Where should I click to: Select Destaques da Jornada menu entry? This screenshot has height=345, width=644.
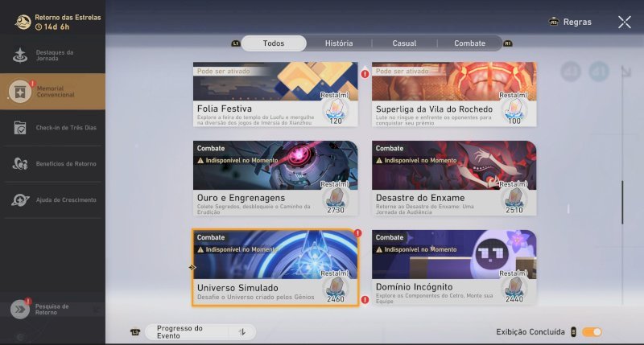[x=52, y=55]
